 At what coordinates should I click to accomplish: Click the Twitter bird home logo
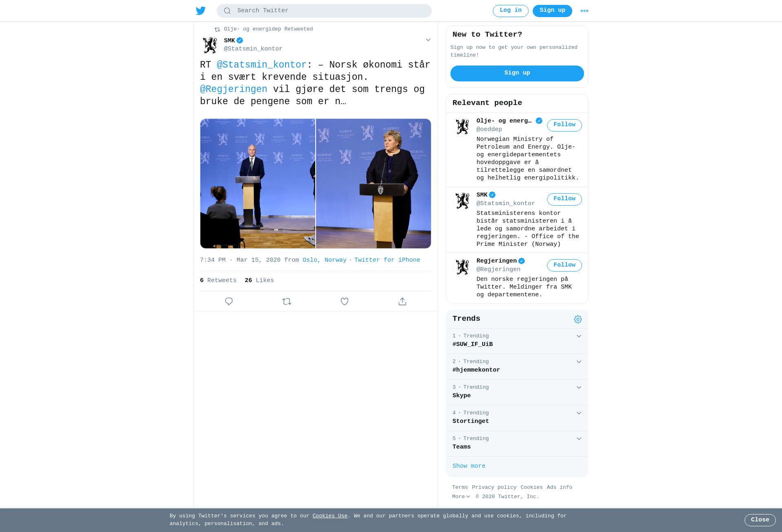pos(201,11)
